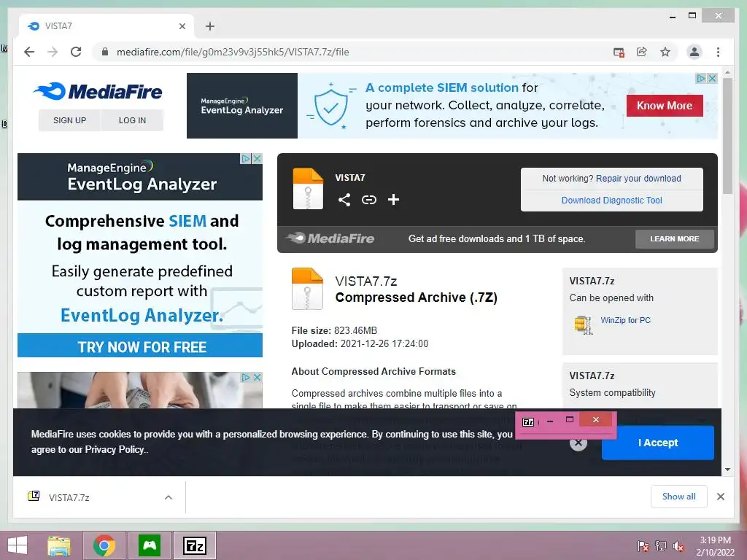
Task: Click LEARN MORE button
Action: (675, 239)
